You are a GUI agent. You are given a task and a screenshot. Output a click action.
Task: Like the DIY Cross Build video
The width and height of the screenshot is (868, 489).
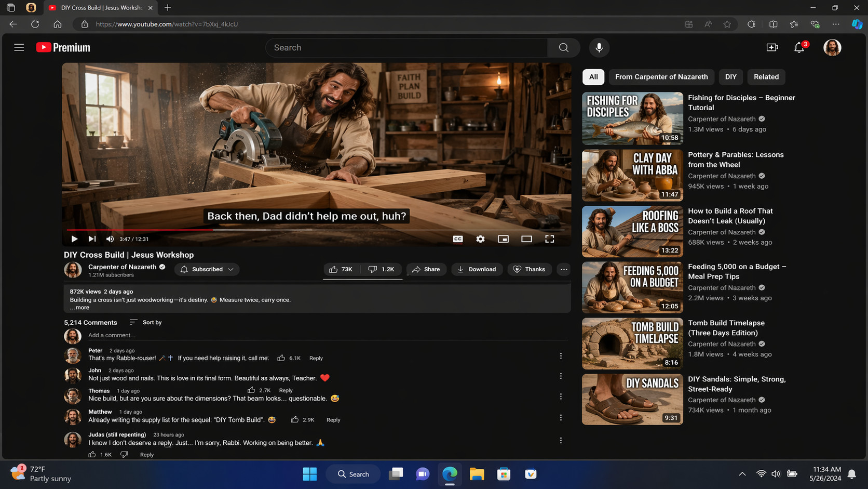pos(341,269)
